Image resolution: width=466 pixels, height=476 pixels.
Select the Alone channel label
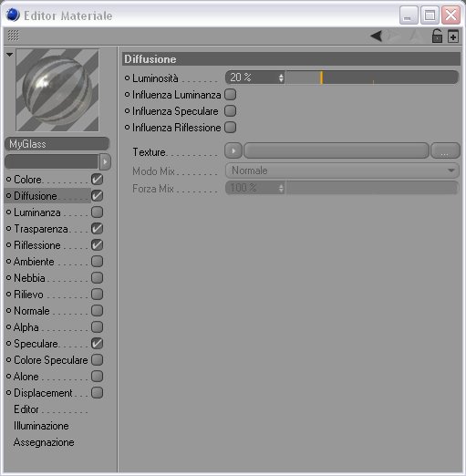tap(26, 377)
